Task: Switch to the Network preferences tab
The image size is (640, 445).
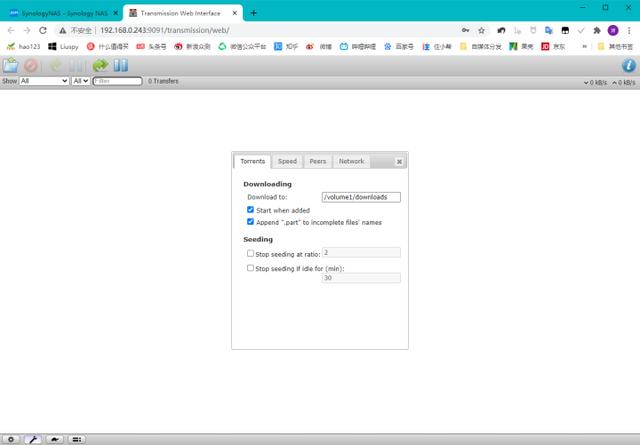Action: coord(351,161)
